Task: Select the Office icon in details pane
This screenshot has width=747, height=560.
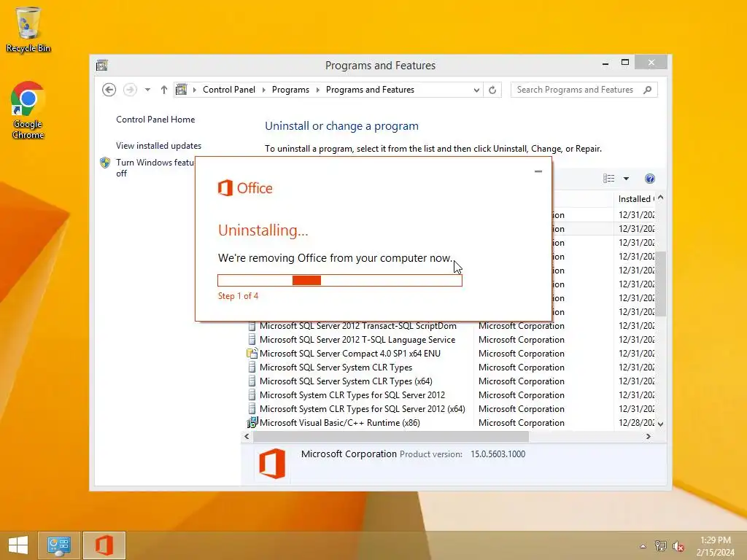Action: [x=272, y=464]
